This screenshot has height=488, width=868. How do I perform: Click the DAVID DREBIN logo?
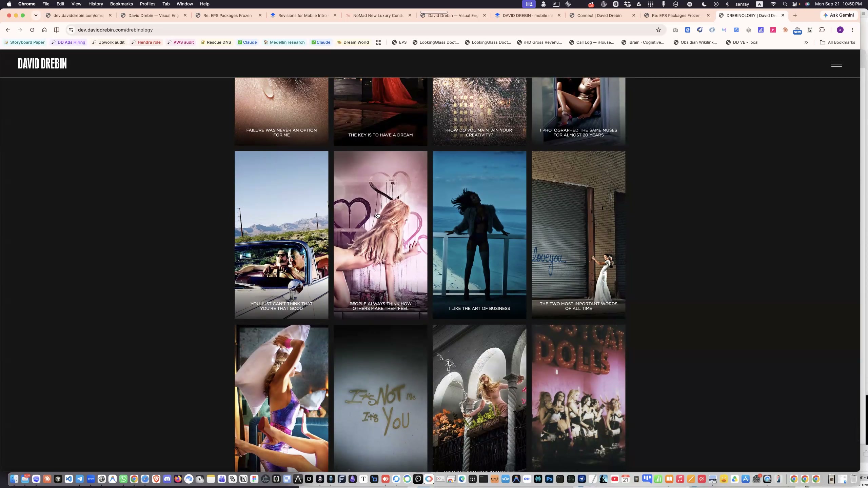coord(42,64)
